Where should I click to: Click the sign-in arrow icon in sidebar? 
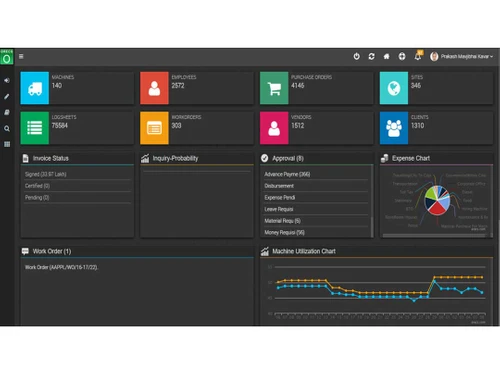pos(7,80)
